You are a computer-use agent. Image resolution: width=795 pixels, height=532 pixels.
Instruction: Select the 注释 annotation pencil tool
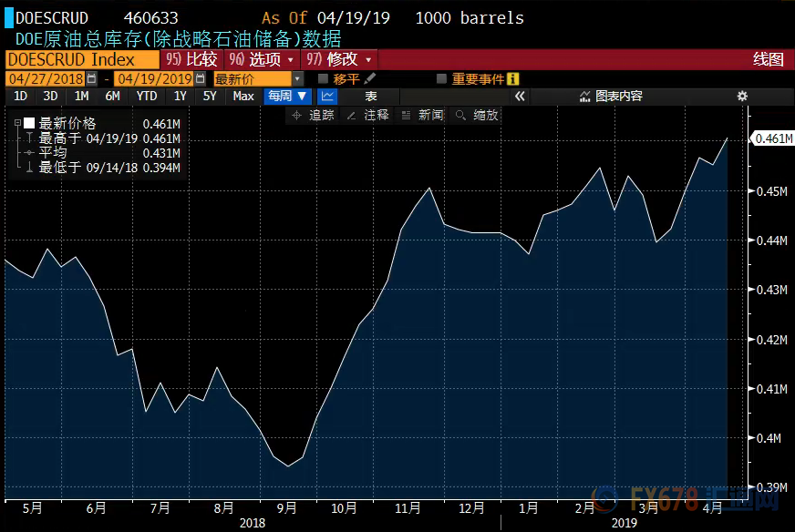click(367, 115)
